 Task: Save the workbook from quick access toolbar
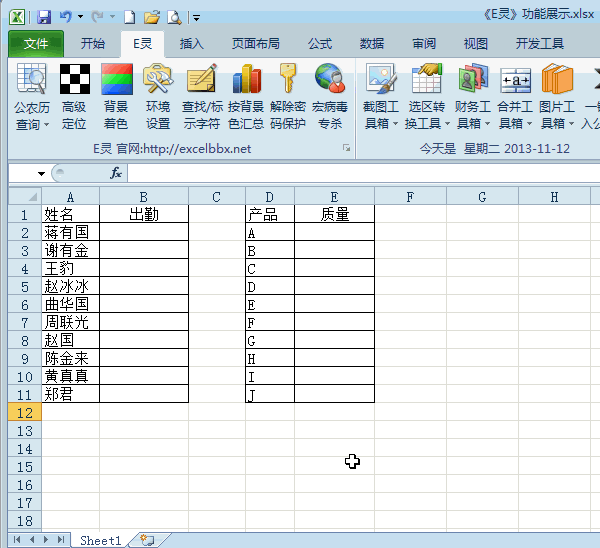[x=44, y=17]
